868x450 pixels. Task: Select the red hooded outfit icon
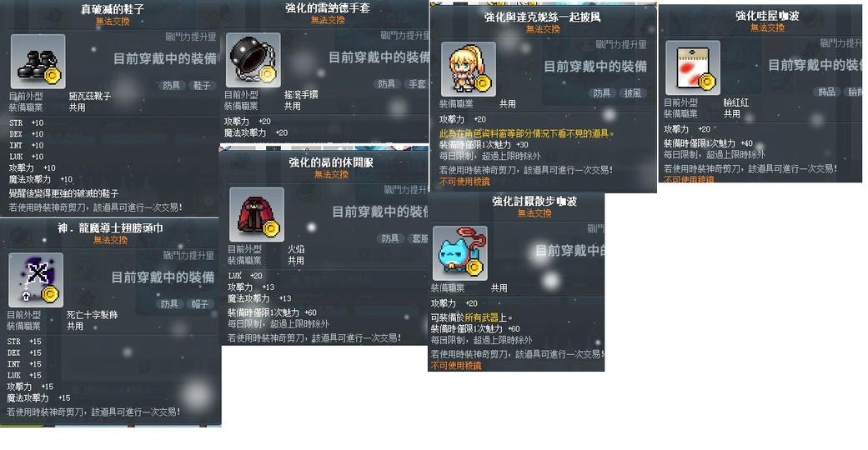point(256,214)
